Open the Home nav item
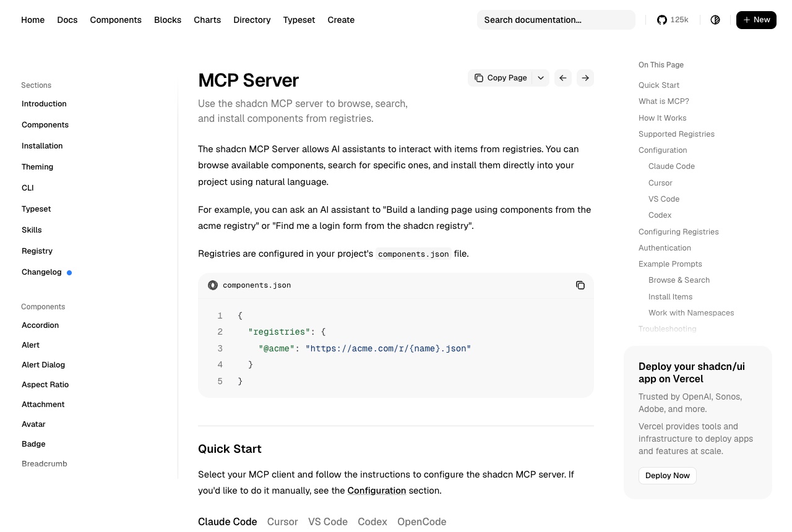792x532 pixels. coord(33,20)
